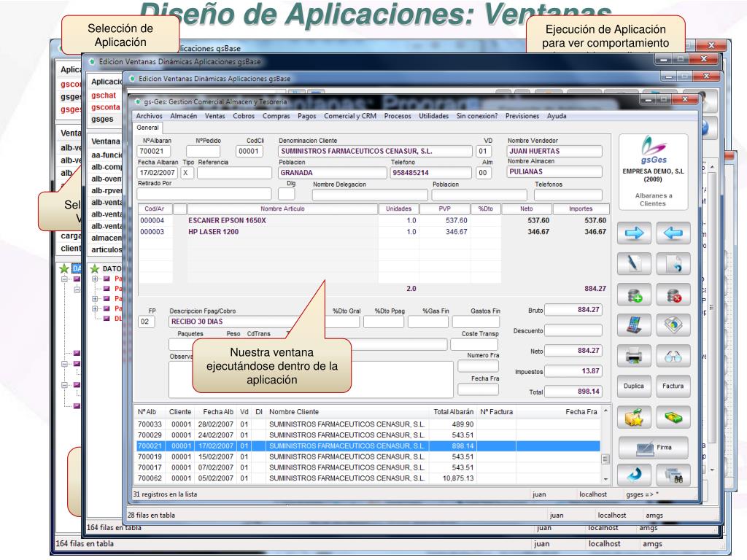Open the Almacén menu

tap(183, 116)
